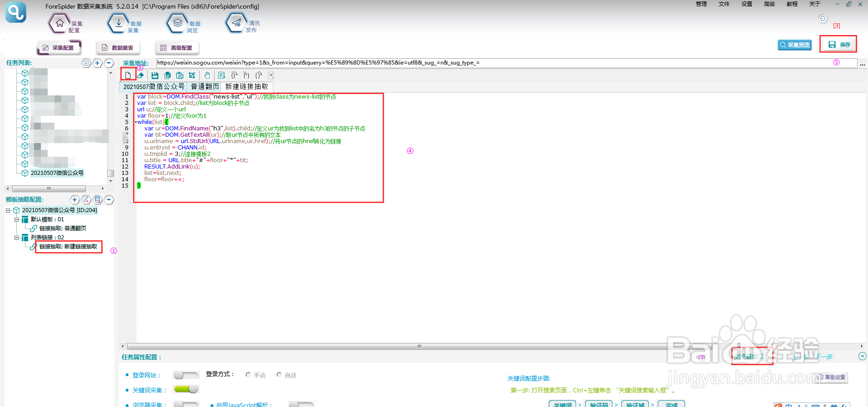
Task: Click the crop/cut icon in script toolbar
Action: pyautogui.click(x=192, y=75)
